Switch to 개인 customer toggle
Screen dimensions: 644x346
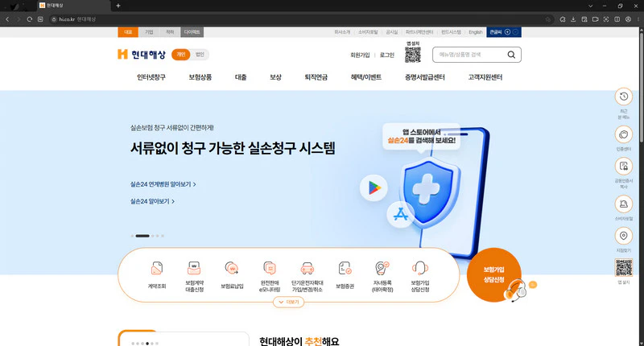(180, 54)
